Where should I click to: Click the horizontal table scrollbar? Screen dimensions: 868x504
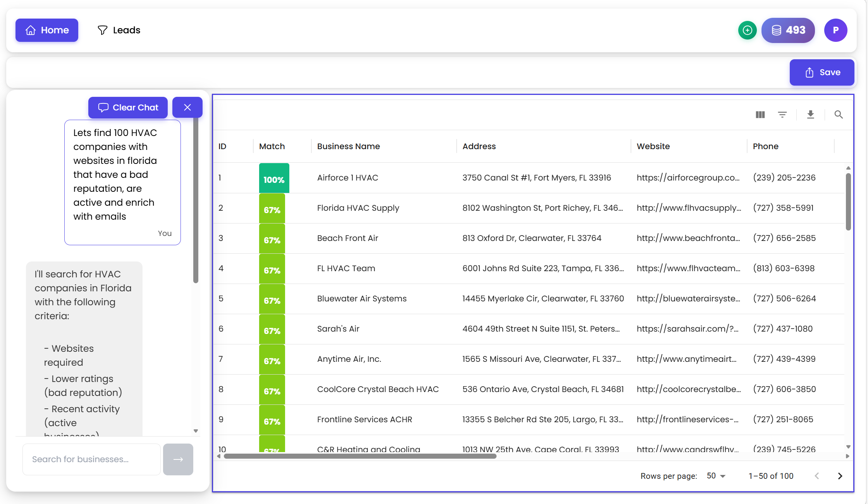pos(360,456)
